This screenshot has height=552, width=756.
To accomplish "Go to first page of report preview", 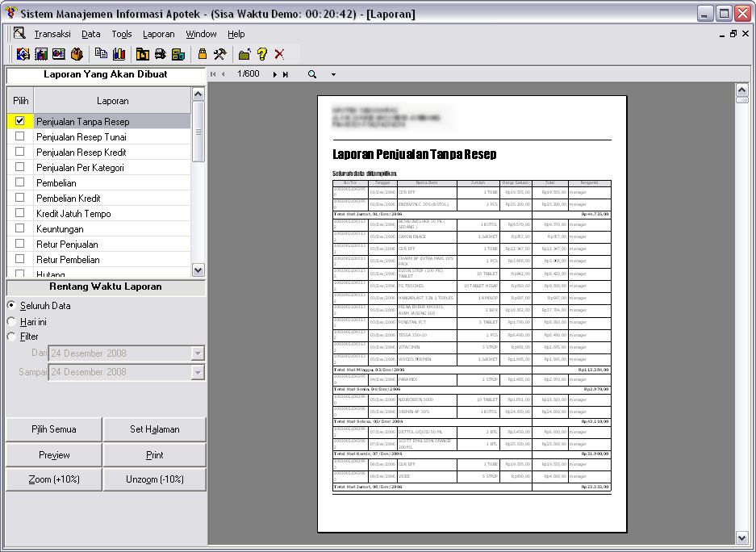I will point(213,74).
